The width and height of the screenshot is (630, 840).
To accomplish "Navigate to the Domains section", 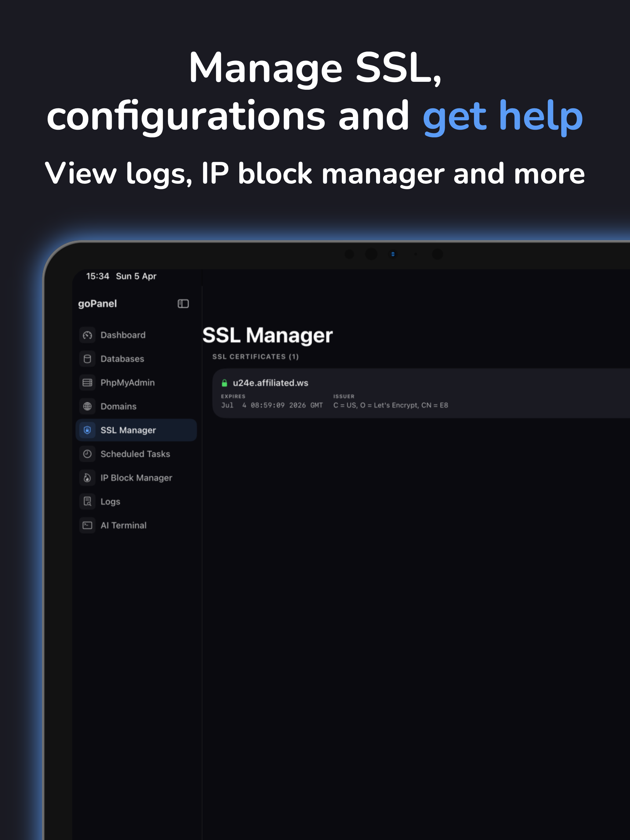I will pos(136,406).
